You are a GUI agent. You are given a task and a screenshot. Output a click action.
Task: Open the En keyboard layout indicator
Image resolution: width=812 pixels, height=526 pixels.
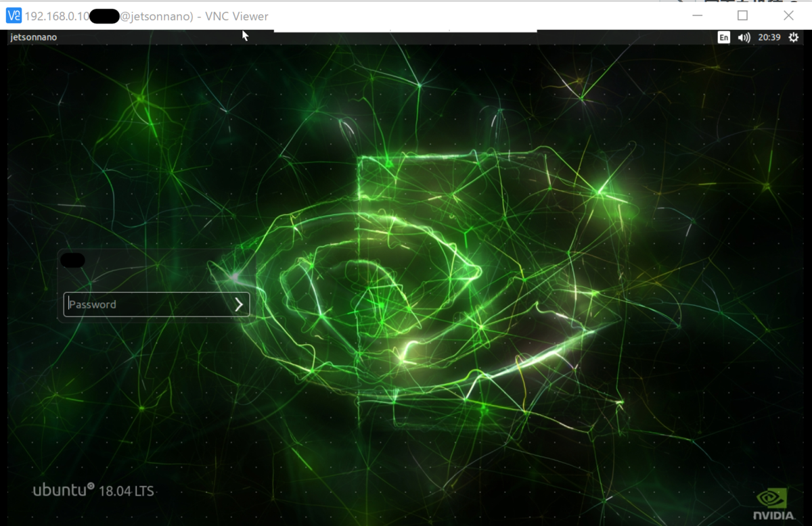tap(724, 37)
